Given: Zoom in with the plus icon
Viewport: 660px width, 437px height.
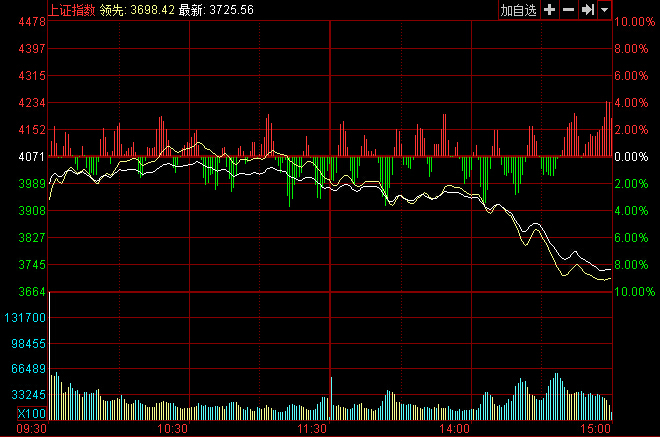Looking at the screenshot, I should pos(549,9).
